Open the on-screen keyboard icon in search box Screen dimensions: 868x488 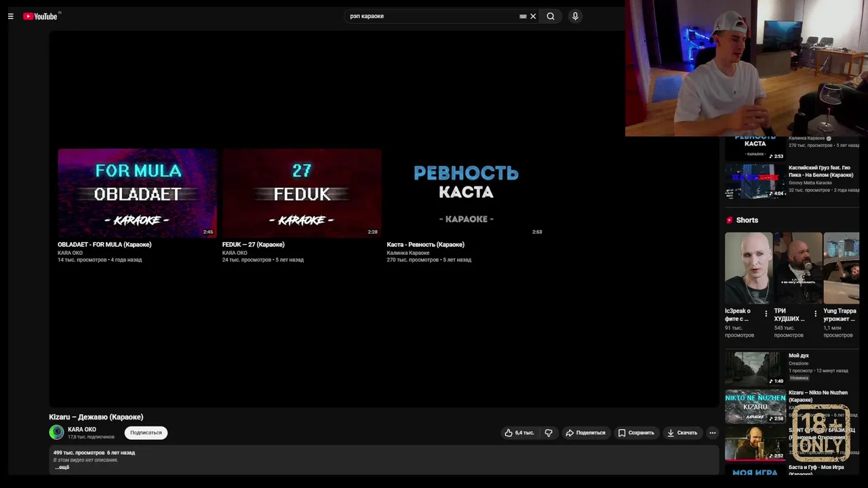coord(523,16)
